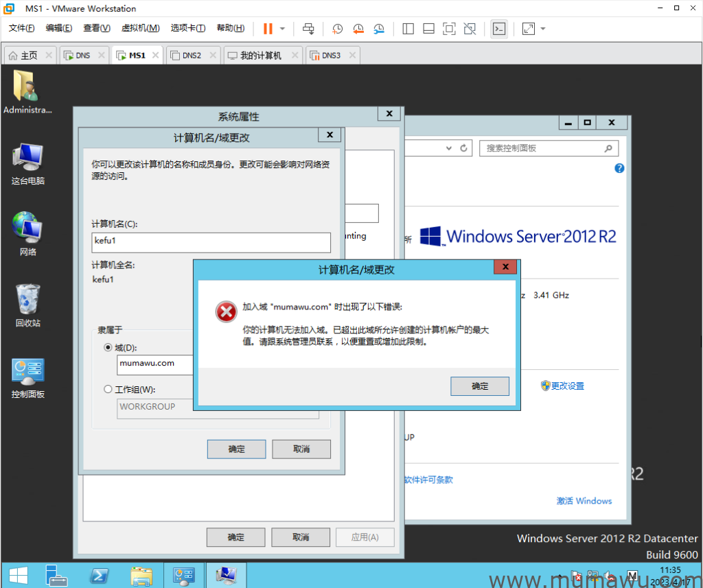Click the control panel search box

(x=549, y=148)
